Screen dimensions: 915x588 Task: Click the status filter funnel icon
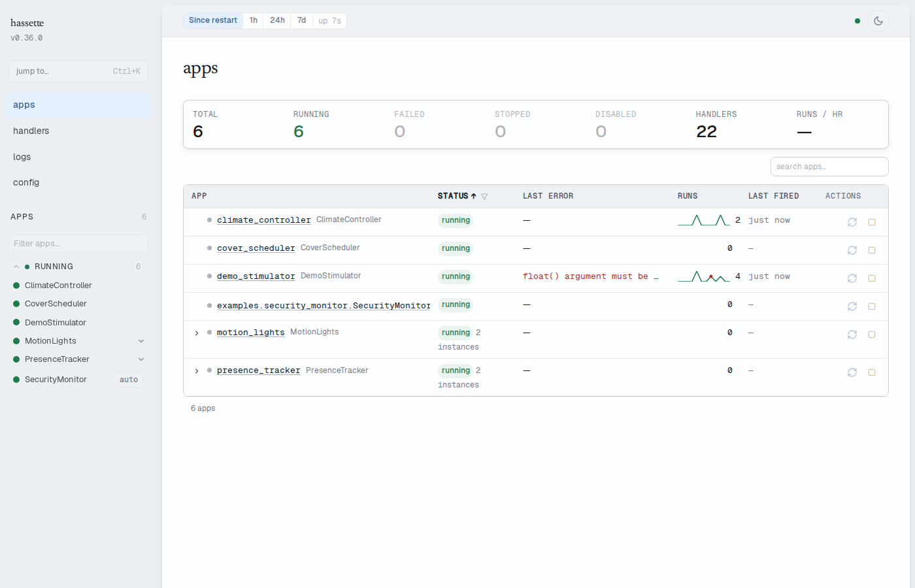[x=484, y=196]
